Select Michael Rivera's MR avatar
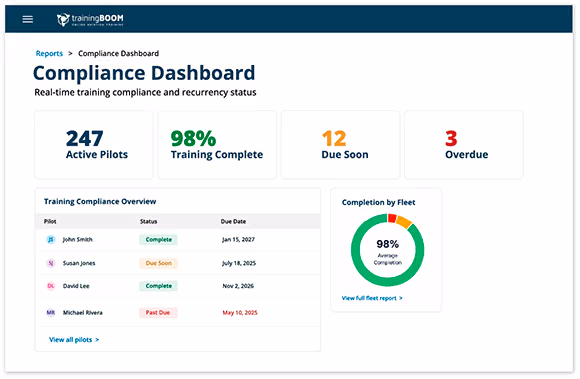The width and height of the screenshot is (580, 379). pyautogui.click(x=51, y=313)
